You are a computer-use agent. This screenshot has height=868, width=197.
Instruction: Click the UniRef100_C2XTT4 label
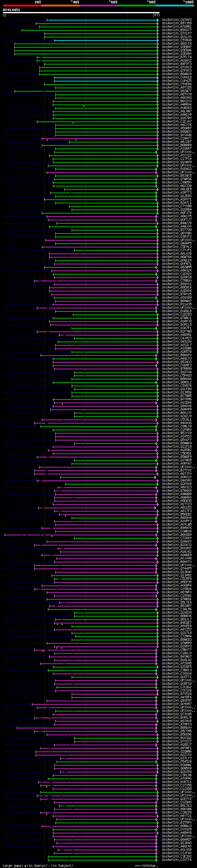(177, 860)
